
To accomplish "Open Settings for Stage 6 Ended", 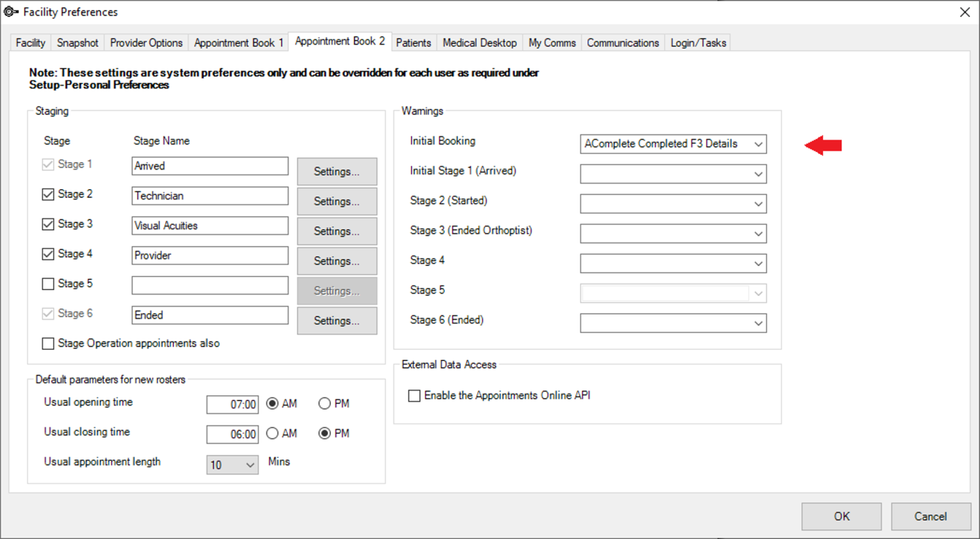I will click(337, 320).
